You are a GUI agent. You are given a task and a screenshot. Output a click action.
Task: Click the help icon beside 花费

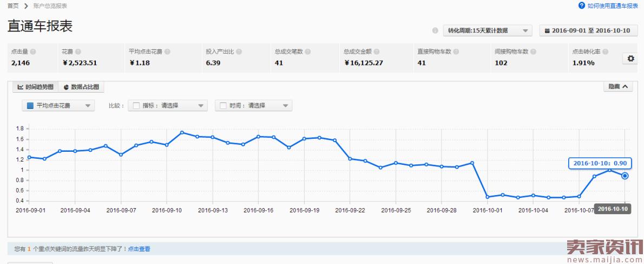click(x=78, y=52)
